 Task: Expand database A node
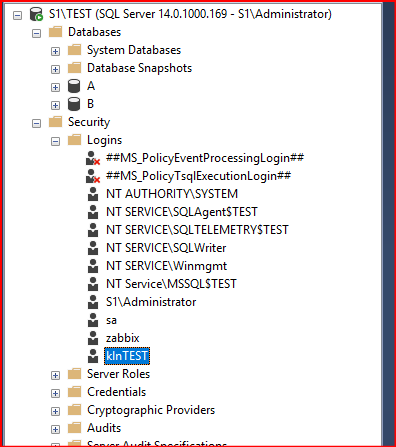coord(55,87)
